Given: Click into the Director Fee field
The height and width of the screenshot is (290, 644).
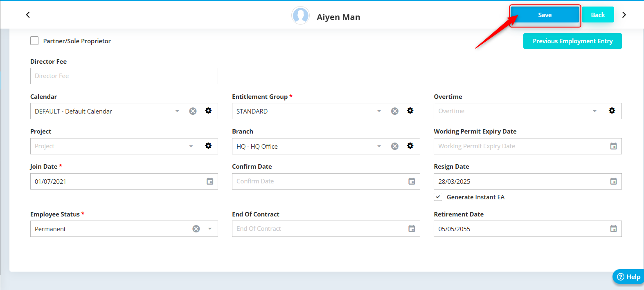Looking at the screenshot, I should coord(124,76).
